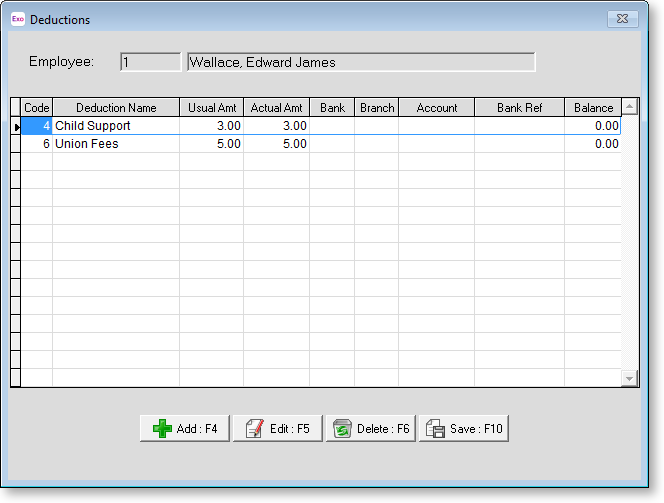Click Child Support usual amount cell

pyautogui.click(x=211, y=126)
